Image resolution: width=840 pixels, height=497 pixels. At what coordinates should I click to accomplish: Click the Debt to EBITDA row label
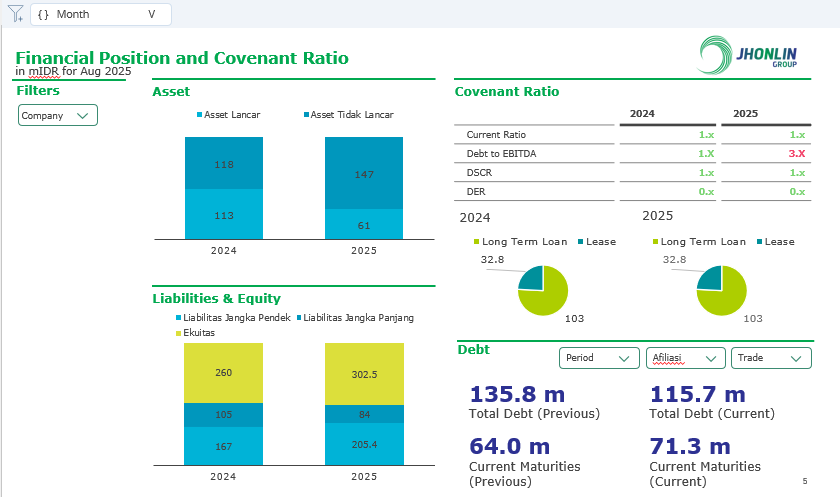501,154
